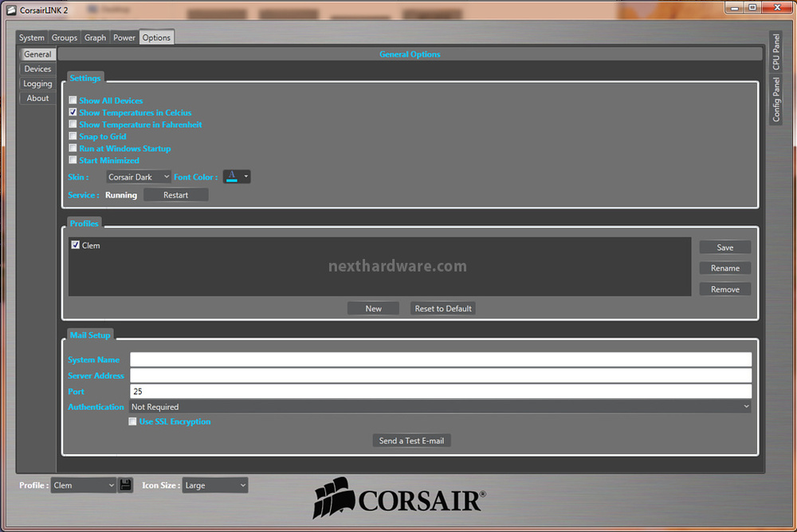The width and height of the screenshot is (797, 532).
Task: Click the Restart service button
Action: (176, 195)
